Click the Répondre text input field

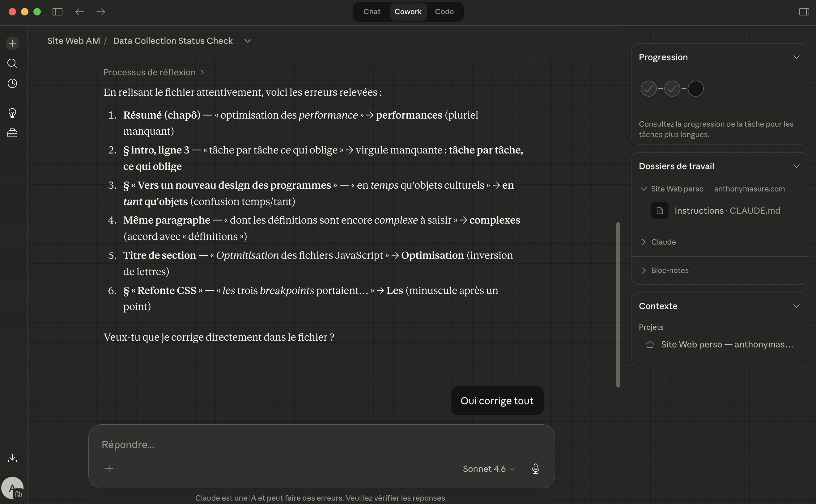[320, 444]
